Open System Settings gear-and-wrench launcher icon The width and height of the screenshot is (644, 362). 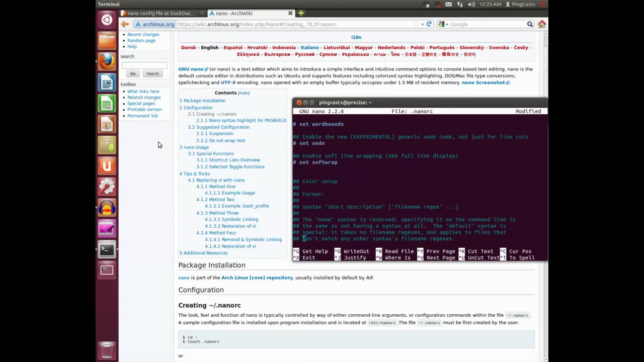[x=107, y=187]
